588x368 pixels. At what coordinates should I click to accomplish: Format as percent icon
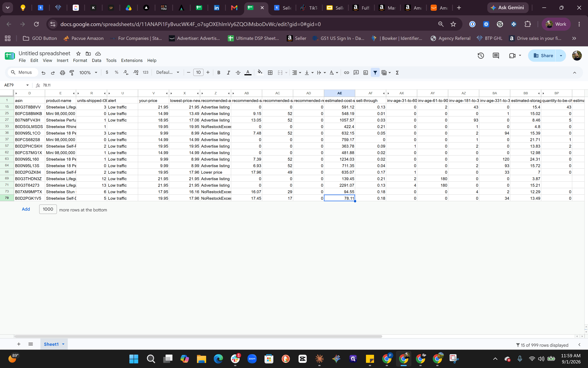click(x=117, y=72)
